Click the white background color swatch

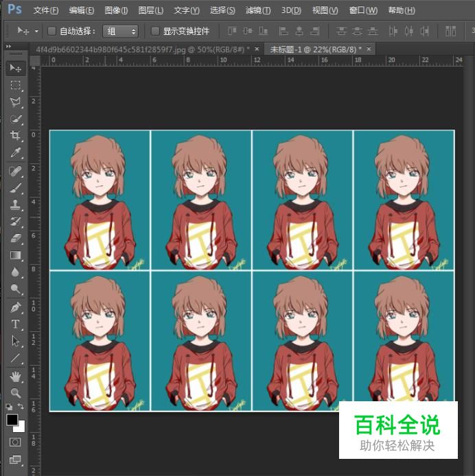tap(21, 427)
